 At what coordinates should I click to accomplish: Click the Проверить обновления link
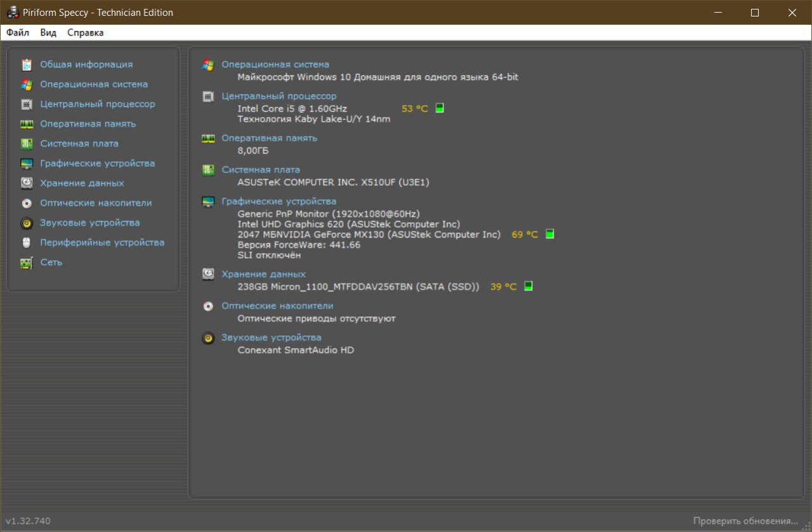point(745,521)
